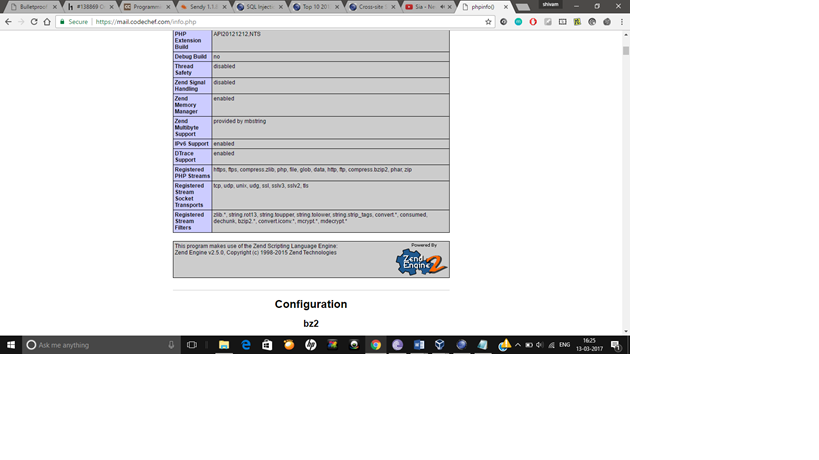Click the Registered Stream Filters label
819x460 pixels.
[x=189, y=221]
